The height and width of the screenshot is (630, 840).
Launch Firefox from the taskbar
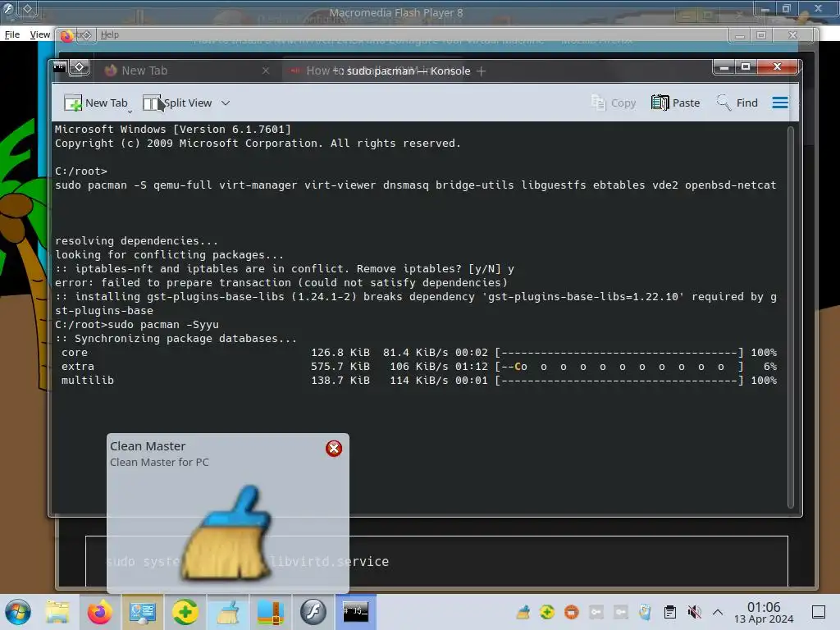pyautogui.click(x=99, y=612)
